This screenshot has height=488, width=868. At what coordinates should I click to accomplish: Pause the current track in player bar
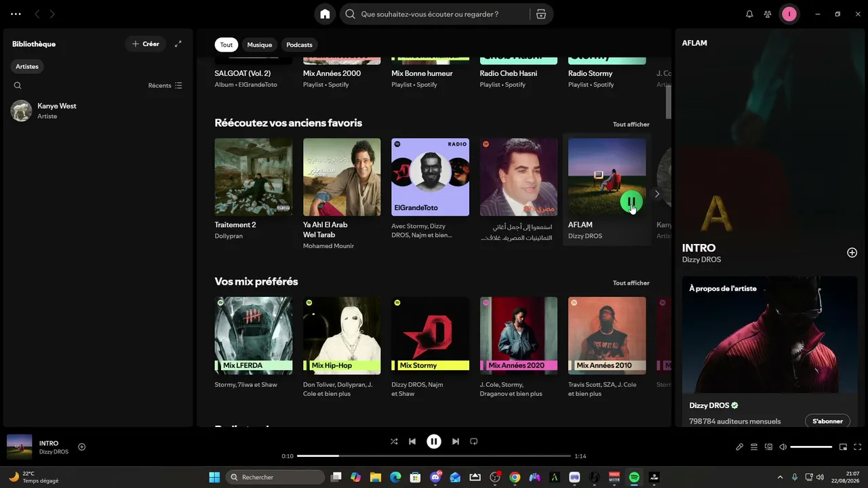coord(434,441)
